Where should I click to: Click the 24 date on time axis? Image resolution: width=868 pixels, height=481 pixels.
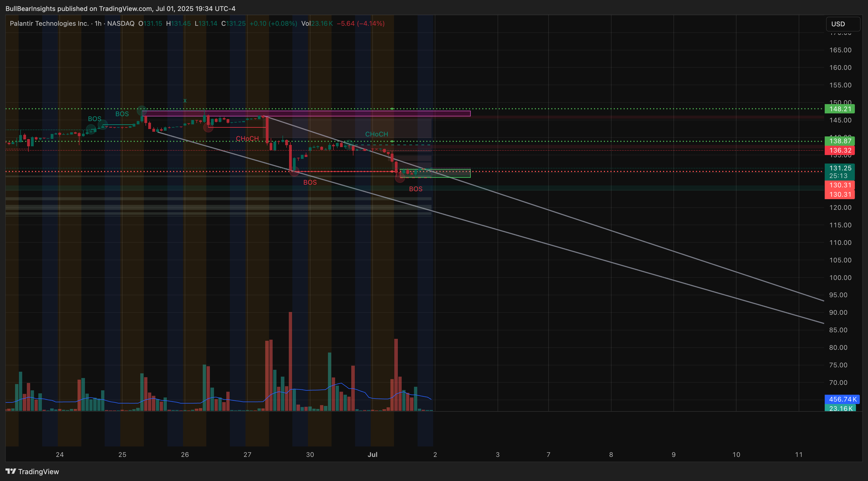[60, 455]
